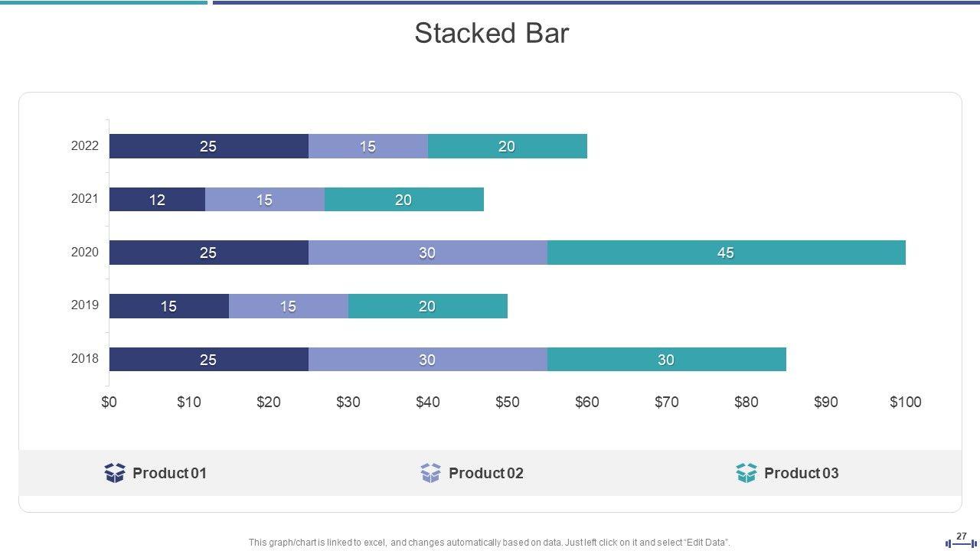This screenshot has height=551, width=980.
Task: Select the Product 03 legend label
Action: click(x=801, y=473)
